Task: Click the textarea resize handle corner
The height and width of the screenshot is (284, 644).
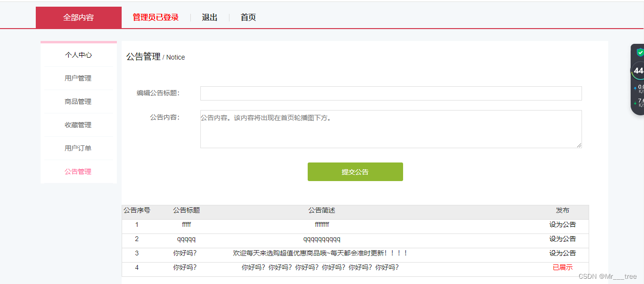Action: tap(579, 145)
